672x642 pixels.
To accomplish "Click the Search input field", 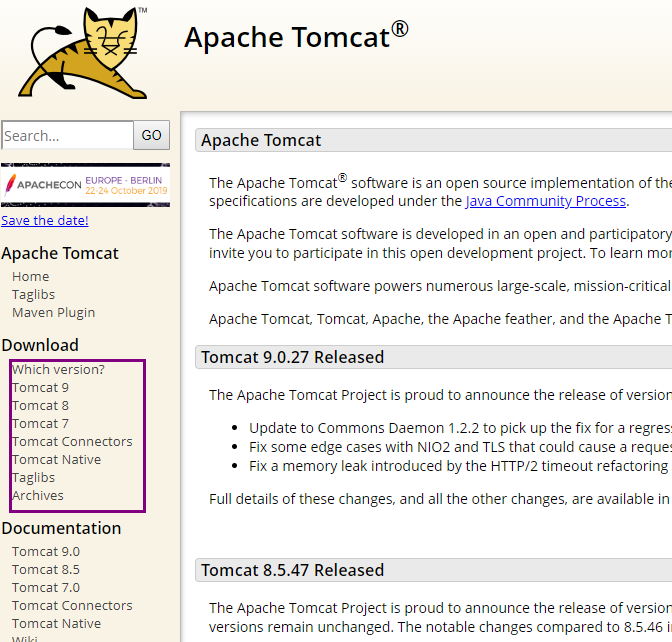I will coord(68,135).
